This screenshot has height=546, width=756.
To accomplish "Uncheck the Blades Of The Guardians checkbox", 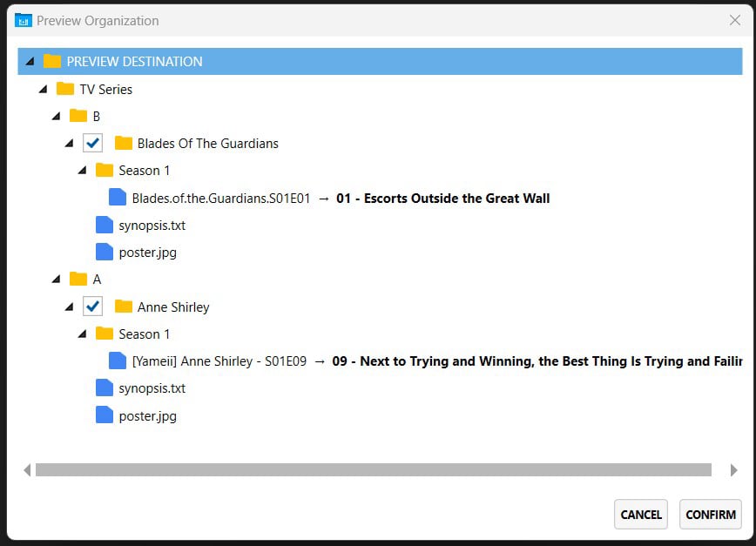I will 92,143.
